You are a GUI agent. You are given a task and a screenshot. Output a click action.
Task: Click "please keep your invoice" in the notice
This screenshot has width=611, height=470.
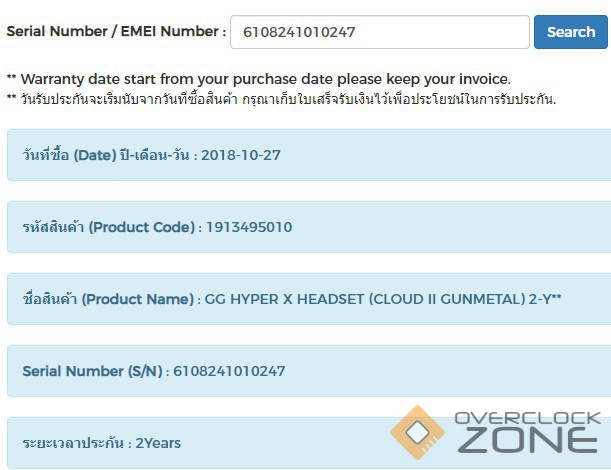coord(428,79)
